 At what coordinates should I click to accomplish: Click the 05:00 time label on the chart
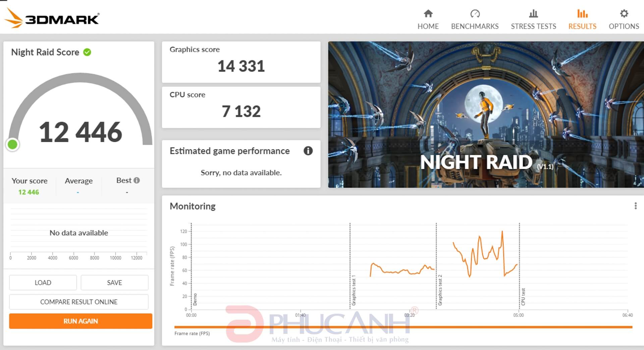pyautogui.click(x=518, y=315)
